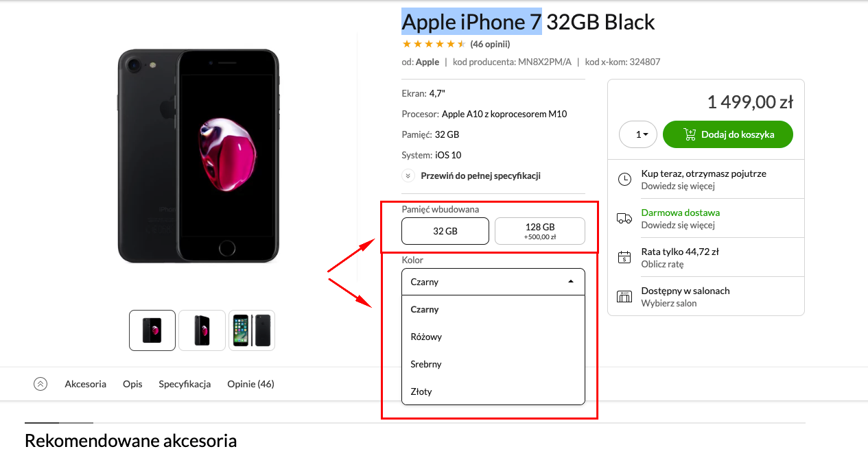This screenshot has height=460, width=868.
Task: Click the star rating icons
Action: pyautogui.click(x=434, y=44)
